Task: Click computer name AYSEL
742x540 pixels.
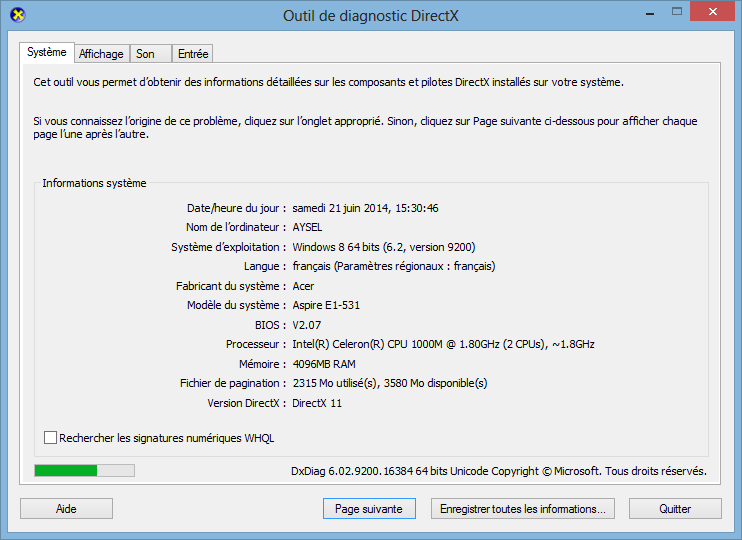Action: click(x=307, y=228)
